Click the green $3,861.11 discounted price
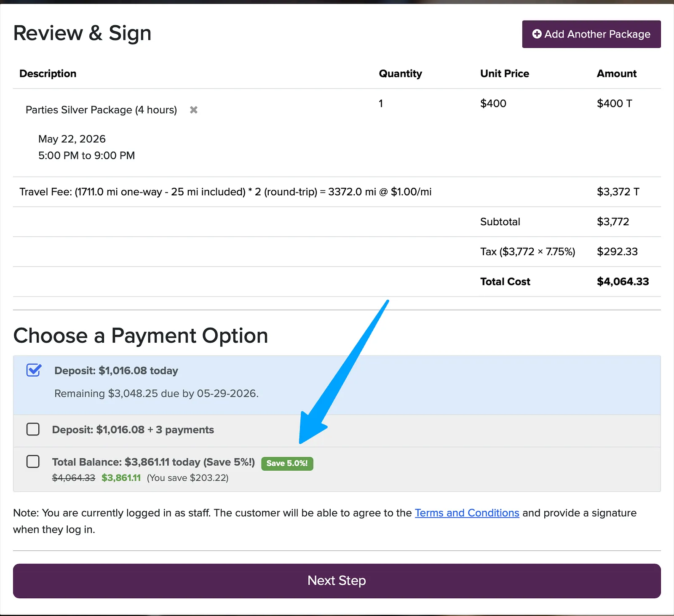This screenshot has height=616, width=674. pyautogui.click(x=121, y=478)
